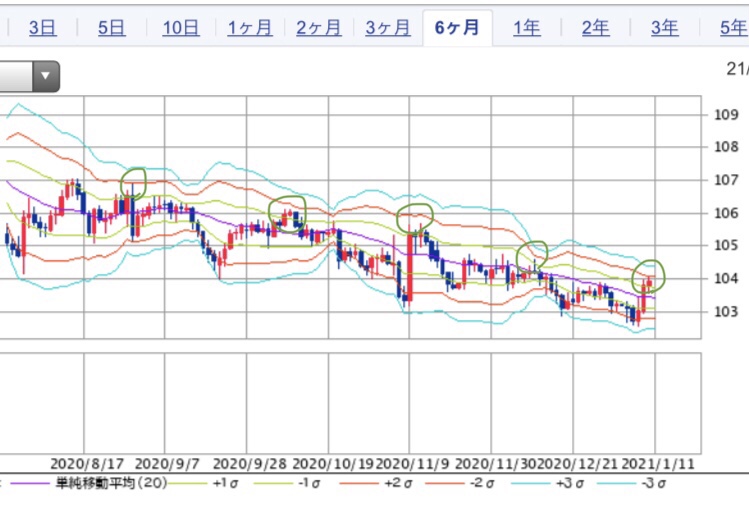Click the 2020/9/28 date label

pyautogui.click(x=249, y=464)
